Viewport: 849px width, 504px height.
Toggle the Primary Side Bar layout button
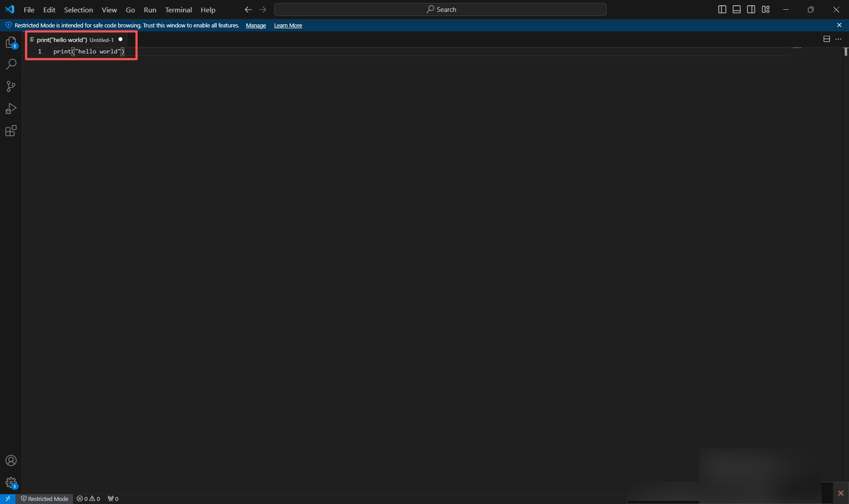pos(722,10)
